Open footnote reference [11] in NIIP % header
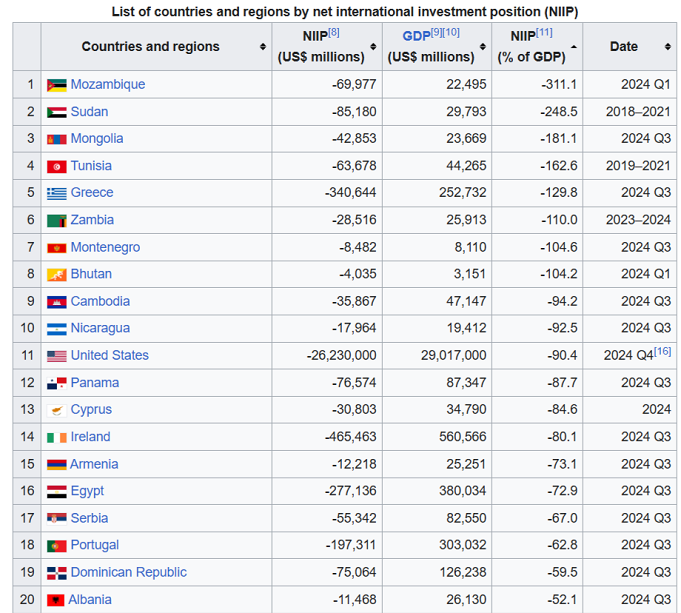Image resolution: width=681 pixels, height=613 pixels. (544, 33)
